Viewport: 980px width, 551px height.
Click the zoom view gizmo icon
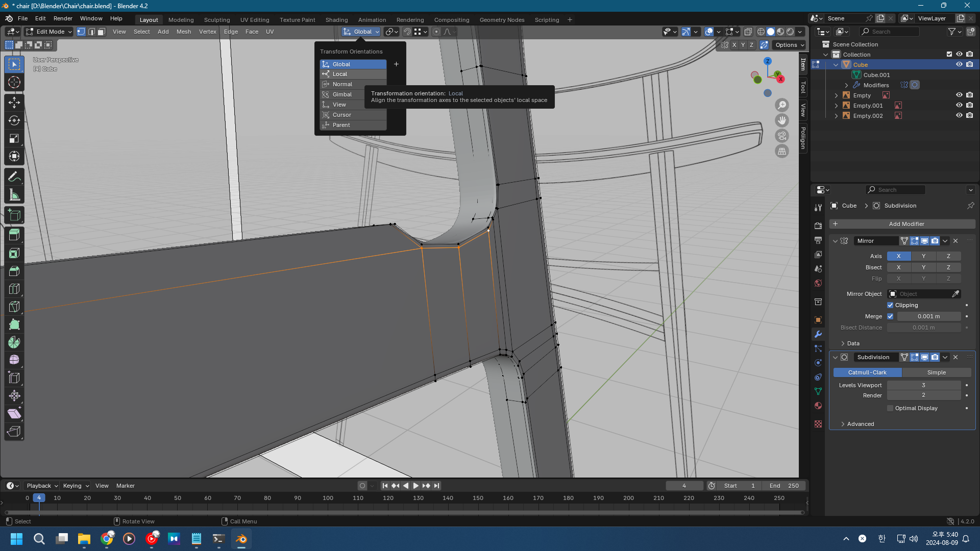[x=782, y=105]
